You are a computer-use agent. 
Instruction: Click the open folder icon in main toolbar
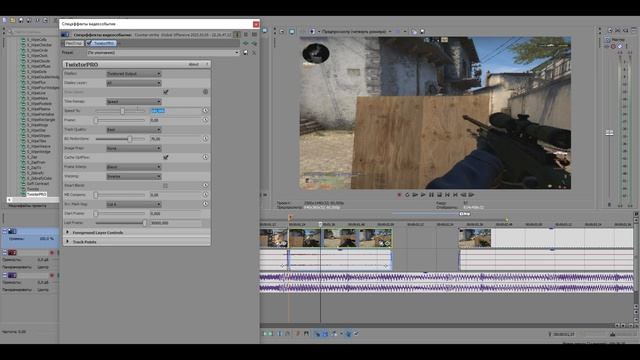point(13,20)
